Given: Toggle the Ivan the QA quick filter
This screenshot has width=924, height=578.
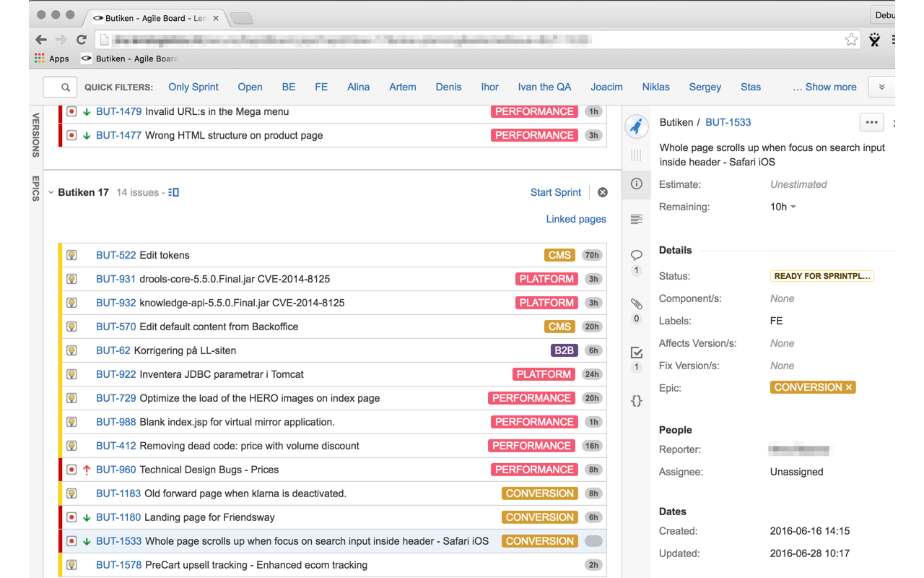Looking at the screenshot, I should [x=544, y=87].
